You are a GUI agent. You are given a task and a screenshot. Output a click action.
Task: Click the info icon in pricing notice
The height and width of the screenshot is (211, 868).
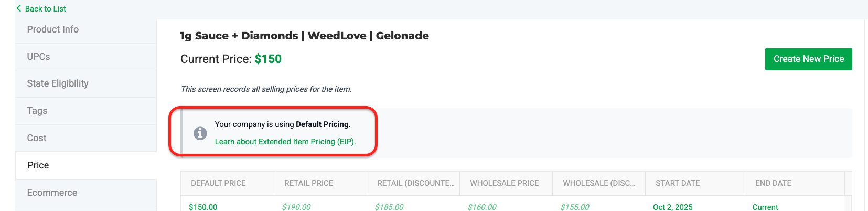click(200, 133)
